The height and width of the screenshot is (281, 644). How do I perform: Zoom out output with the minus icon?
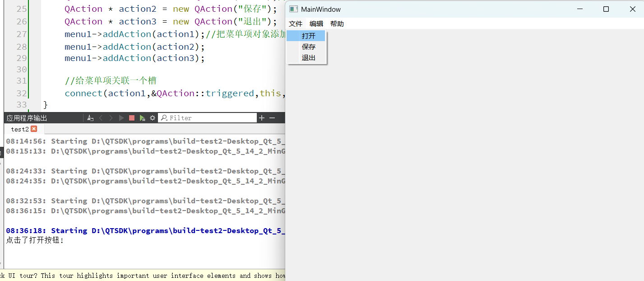point(272,118)
